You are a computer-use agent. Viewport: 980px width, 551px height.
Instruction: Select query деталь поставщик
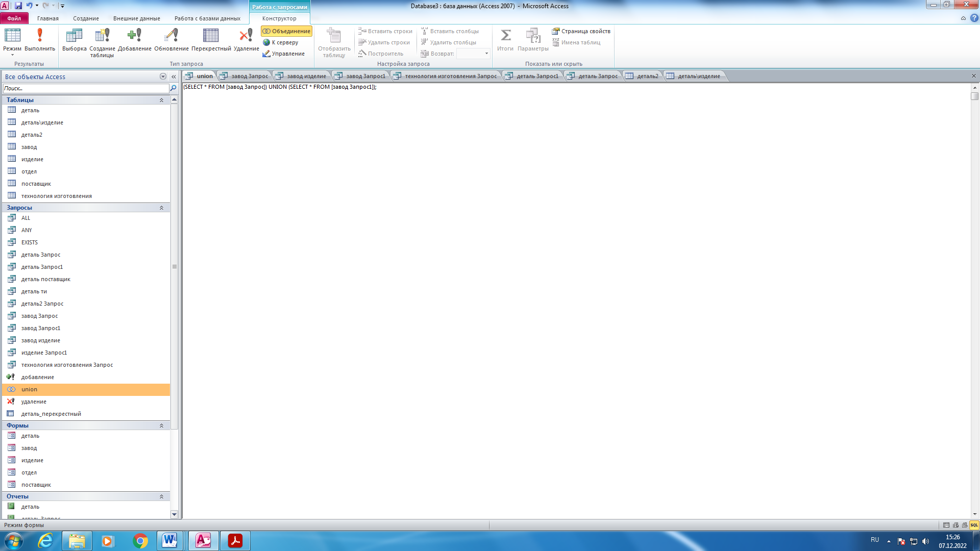click(86, 279)
